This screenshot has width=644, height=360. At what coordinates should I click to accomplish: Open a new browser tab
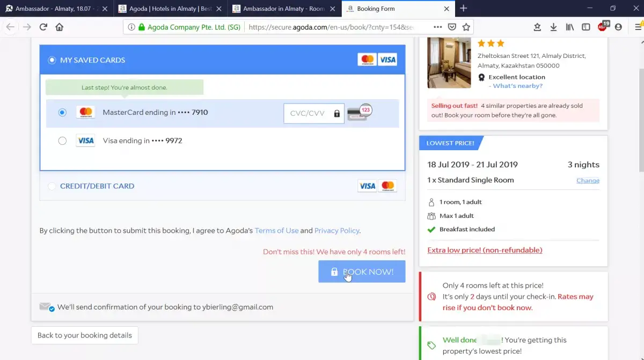[x=464, y=9]
